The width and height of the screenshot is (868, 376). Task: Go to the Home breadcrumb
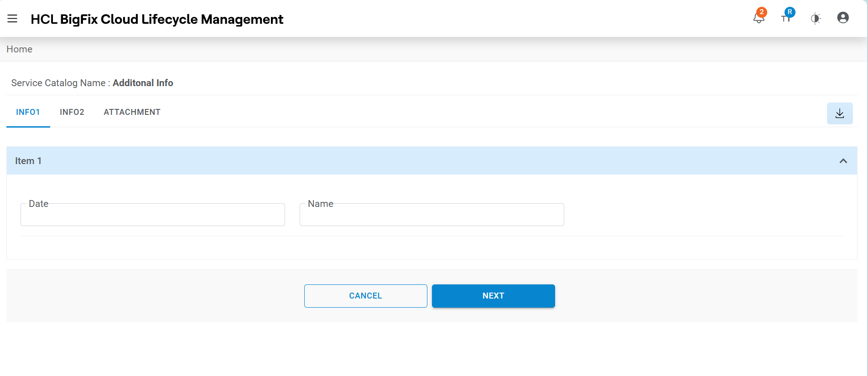click(19, 49)
